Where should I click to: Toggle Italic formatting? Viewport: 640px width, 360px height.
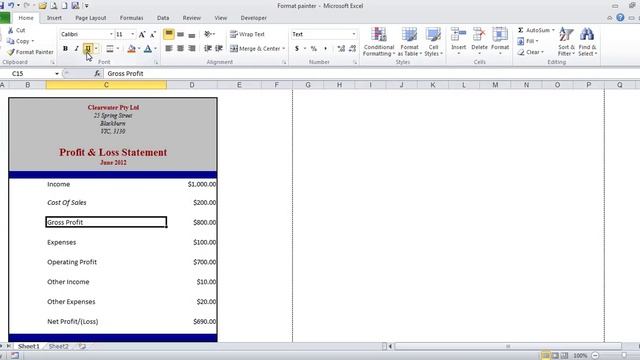click(76, 49)
